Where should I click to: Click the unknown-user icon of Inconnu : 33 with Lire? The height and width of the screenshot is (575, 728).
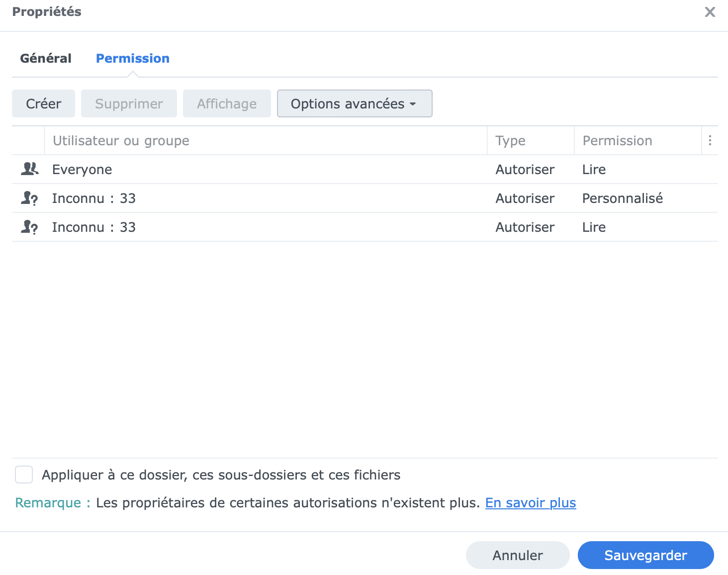(29, 227)
